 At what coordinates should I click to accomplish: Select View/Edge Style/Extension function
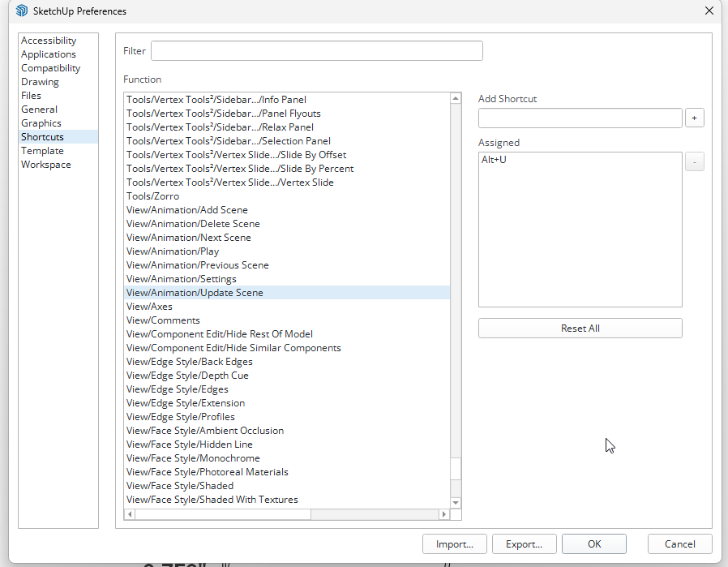[x=288, y=403]
